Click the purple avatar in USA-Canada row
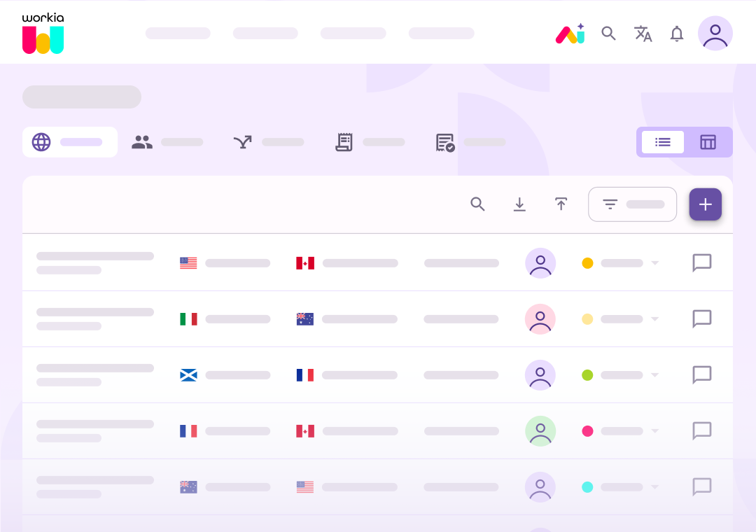This screenshot has height=532, width=756. (x=540, y=263)
